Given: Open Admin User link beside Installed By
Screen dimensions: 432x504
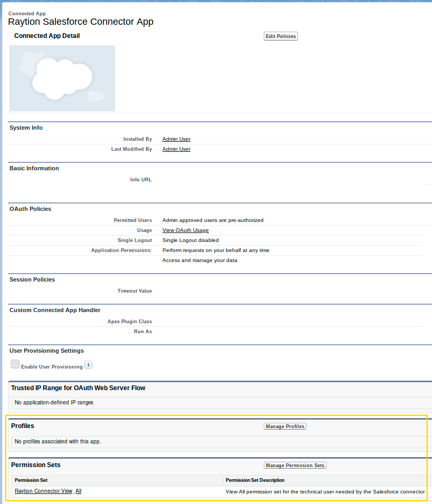Looking at the screenshot, I should point(176,139).
